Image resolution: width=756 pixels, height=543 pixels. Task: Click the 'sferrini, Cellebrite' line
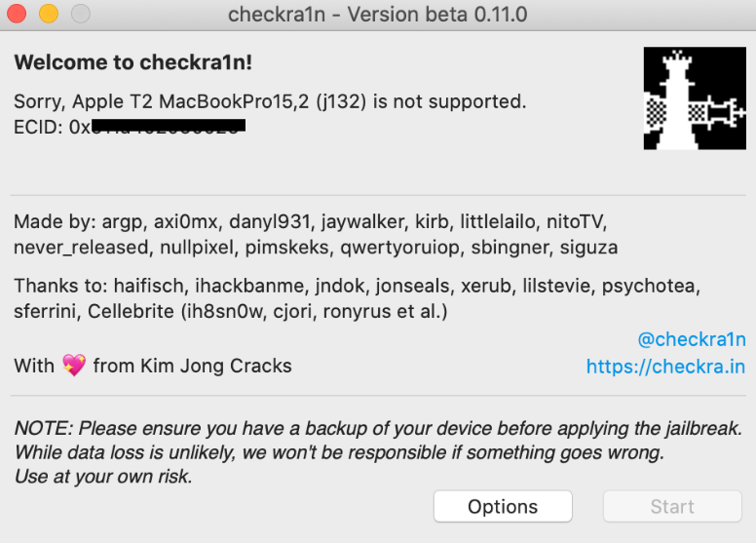pos(231,311)
